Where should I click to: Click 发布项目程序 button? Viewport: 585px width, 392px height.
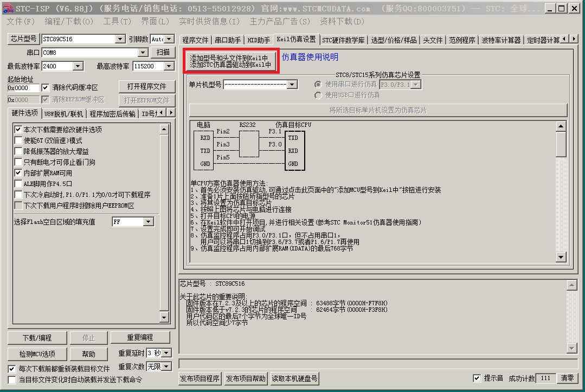pyautogui.click(x=200, y=378)
